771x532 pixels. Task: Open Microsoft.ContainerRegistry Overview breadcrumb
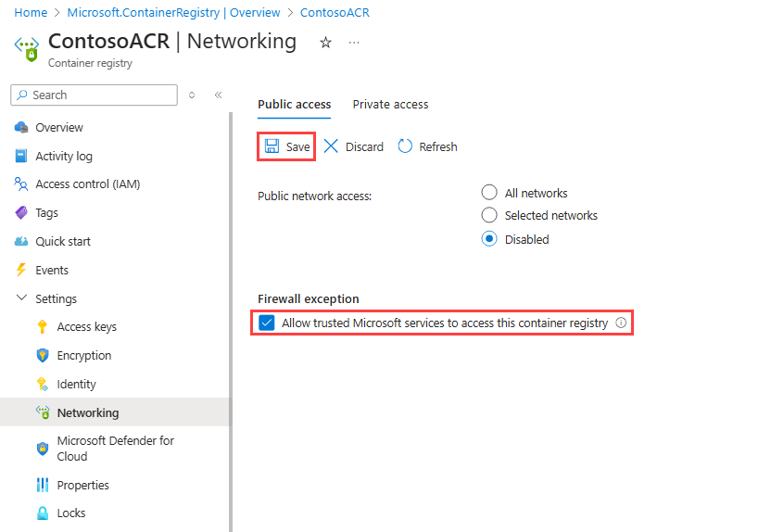pyautogui.click(x=173, y=13)
